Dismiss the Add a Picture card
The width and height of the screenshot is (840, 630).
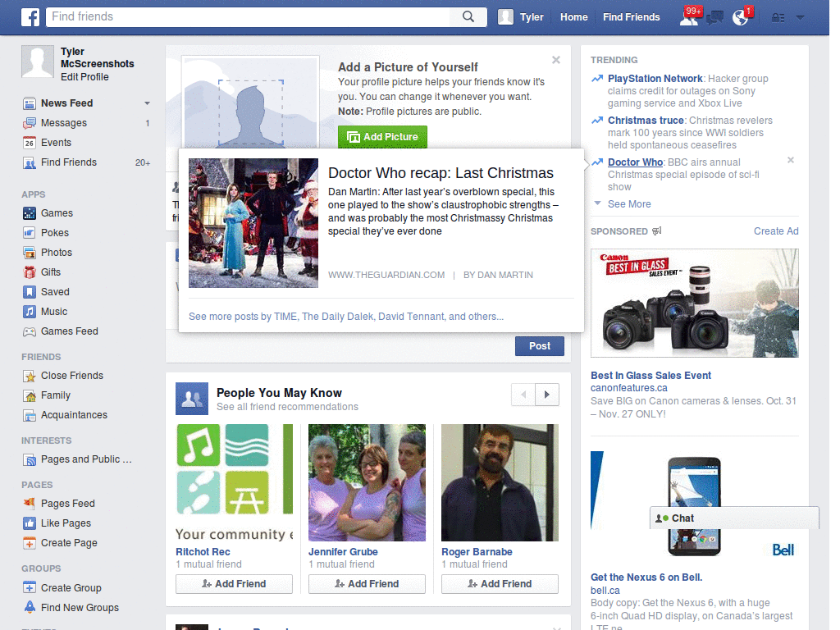click(556, 60)
